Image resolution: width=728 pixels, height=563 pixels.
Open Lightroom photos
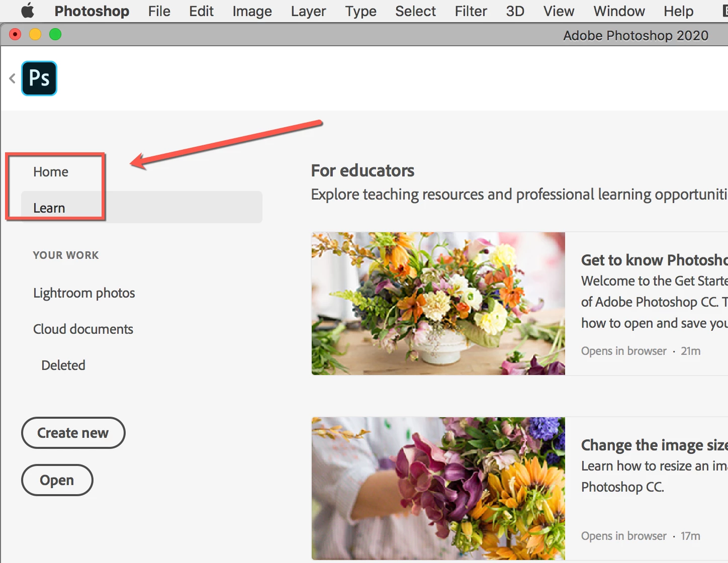click(x=84, y=293)
